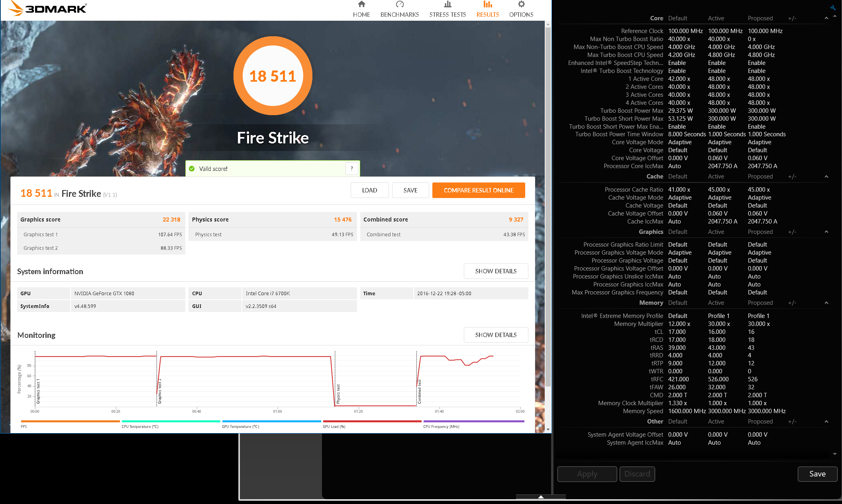Click the SAVE result button

coord(410,190)
